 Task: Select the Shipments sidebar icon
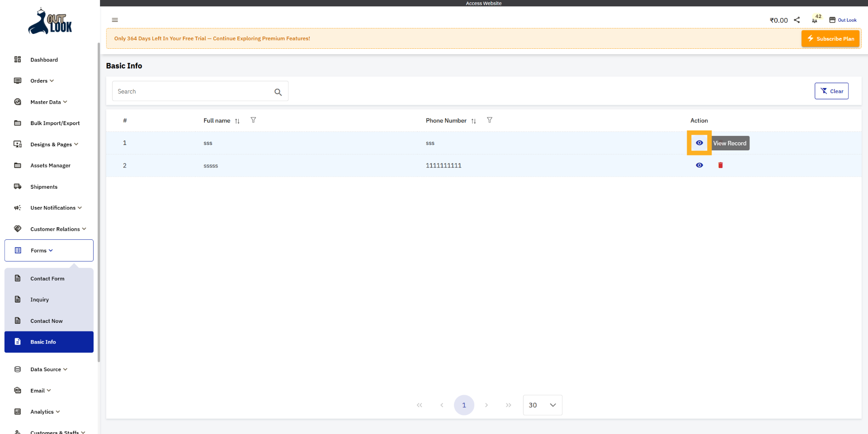17,187
